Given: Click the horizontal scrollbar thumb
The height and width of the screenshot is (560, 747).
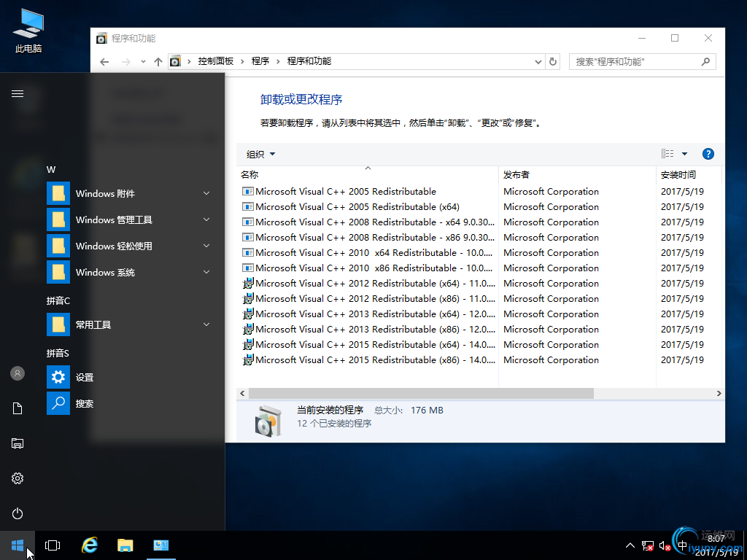Looking at the screenshot, I should pyautogui.click(x=421, y=393).
